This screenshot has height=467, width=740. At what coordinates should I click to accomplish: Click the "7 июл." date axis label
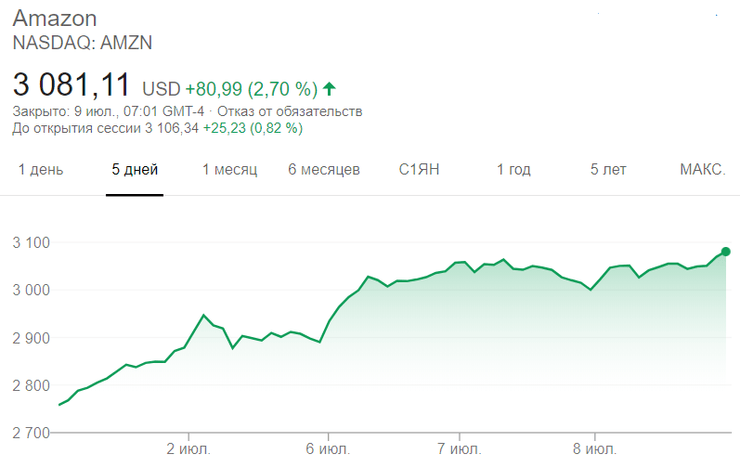pos(461,445)
